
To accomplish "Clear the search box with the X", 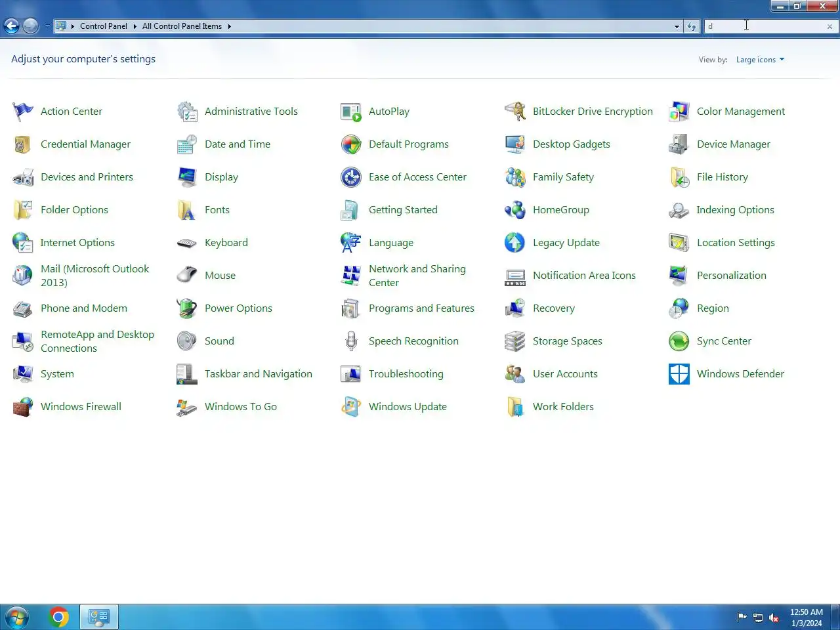I will [x=829, y=26].
